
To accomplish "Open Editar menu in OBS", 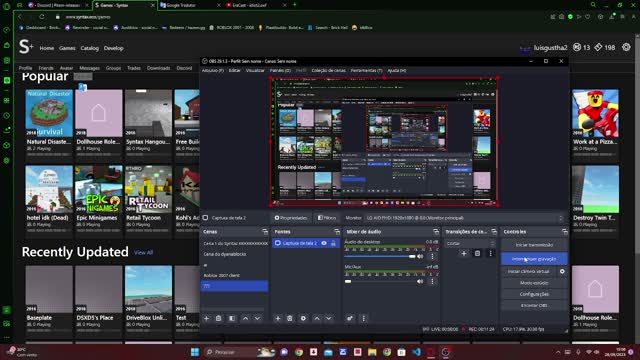I will coord(235,70).
